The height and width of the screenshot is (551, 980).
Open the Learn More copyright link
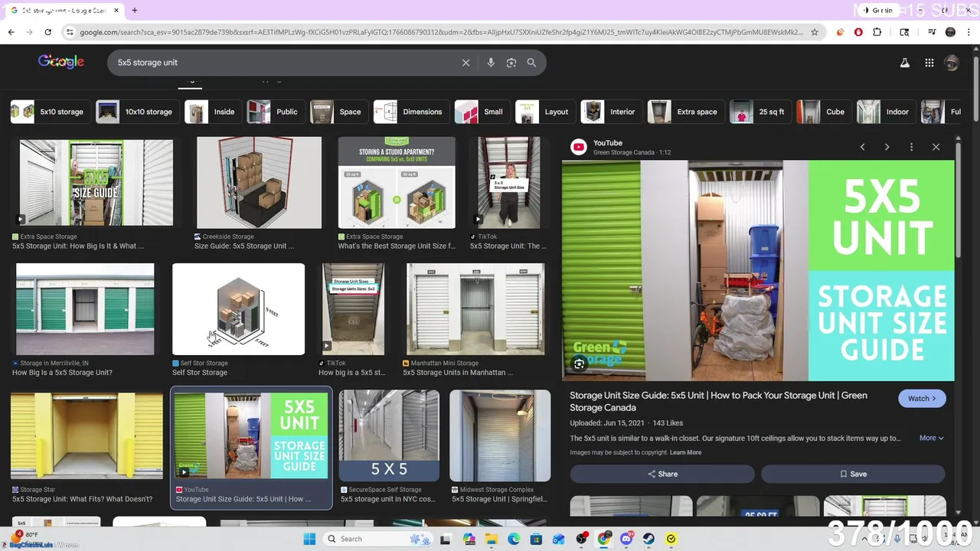[685, 452]
